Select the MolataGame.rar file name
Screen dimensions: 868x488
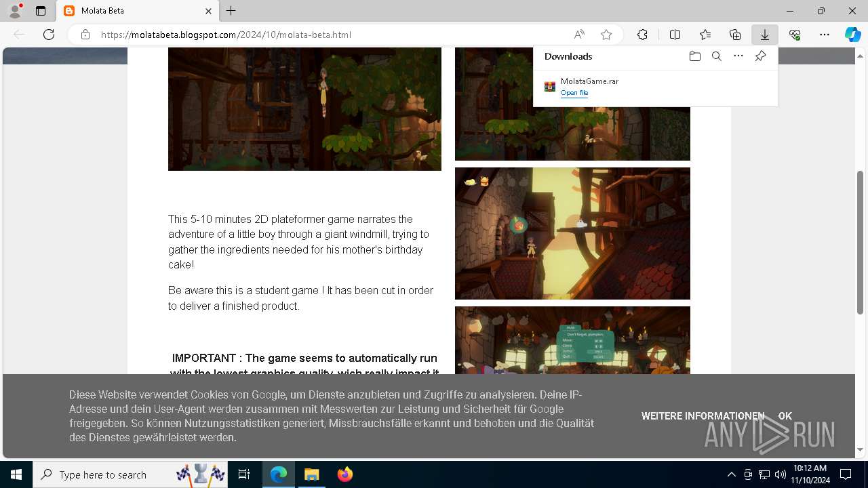point(589,81)
